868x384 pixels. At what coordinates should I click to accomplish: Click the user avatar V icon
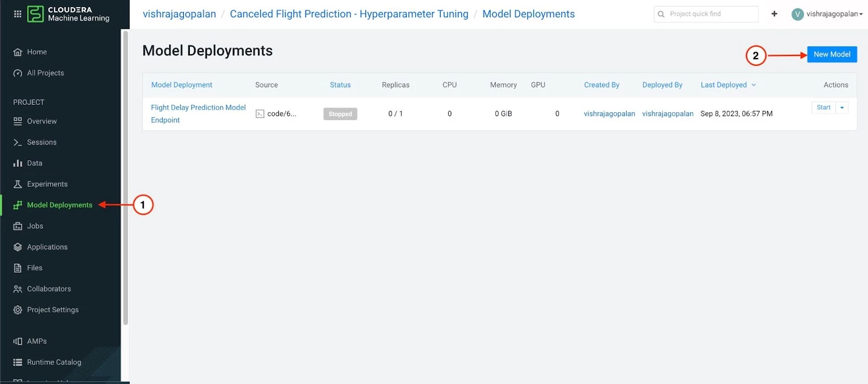[x=797, y=14]
